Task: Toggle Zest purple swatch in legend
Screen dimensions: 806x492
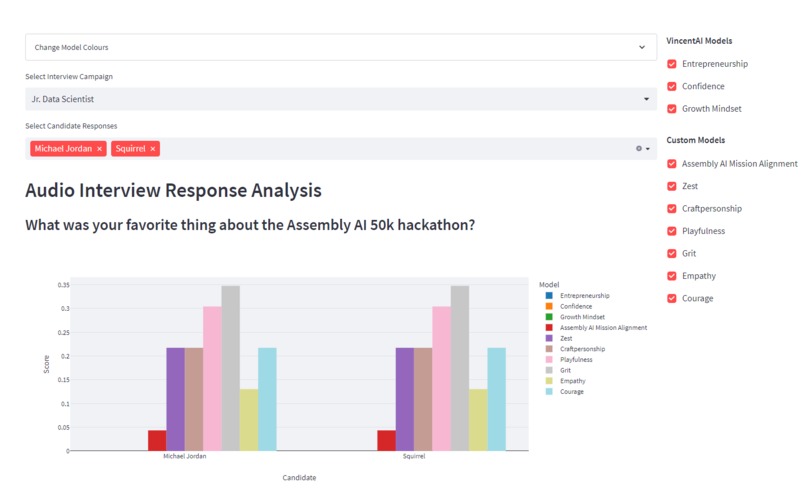Action: tap(549, 338)
